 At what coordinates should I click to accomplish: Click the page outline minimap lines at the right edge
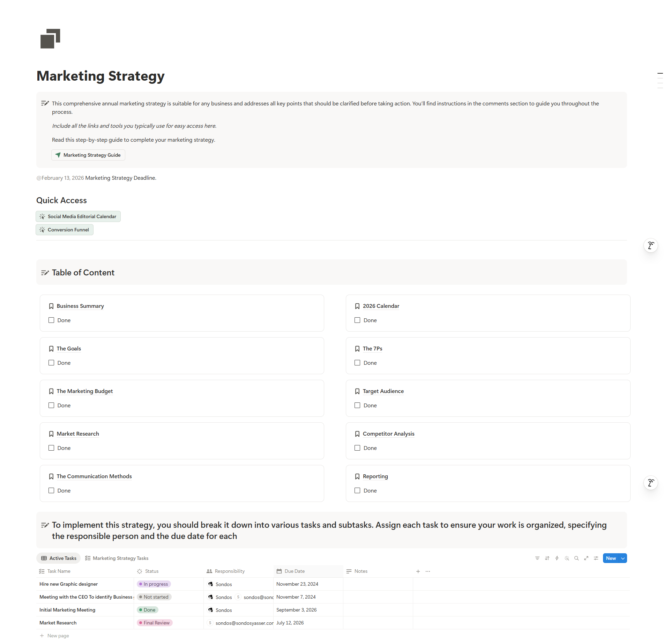(660, 81)
